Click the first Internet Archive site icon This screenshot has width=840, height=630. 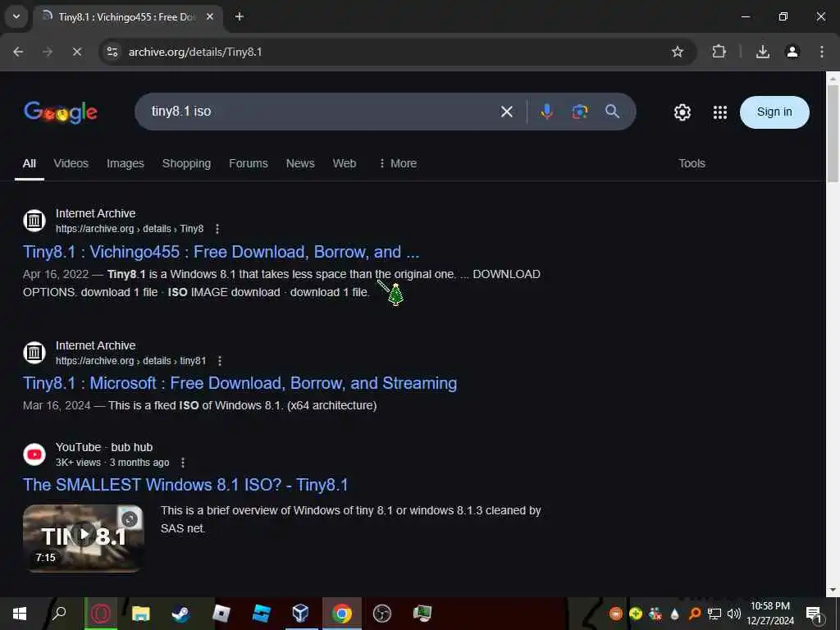point(34,220)
